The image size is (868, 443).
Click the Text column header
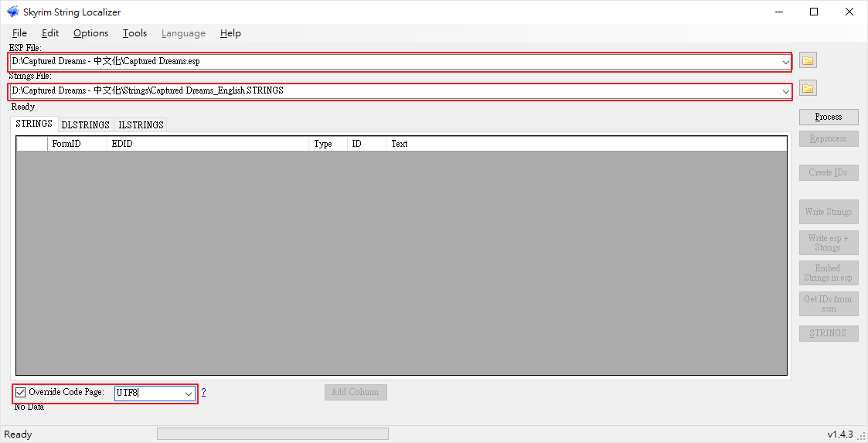pos(586,144)
